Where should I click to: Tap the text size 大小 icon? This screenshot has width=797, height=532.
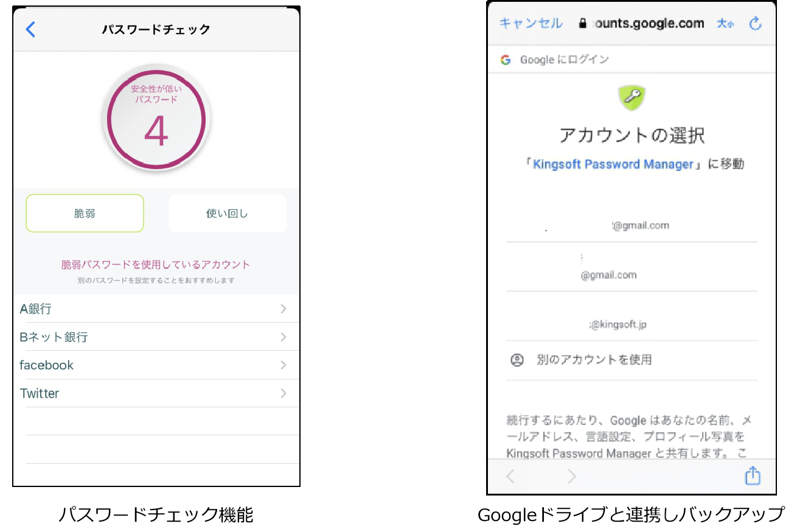(725, 24)
